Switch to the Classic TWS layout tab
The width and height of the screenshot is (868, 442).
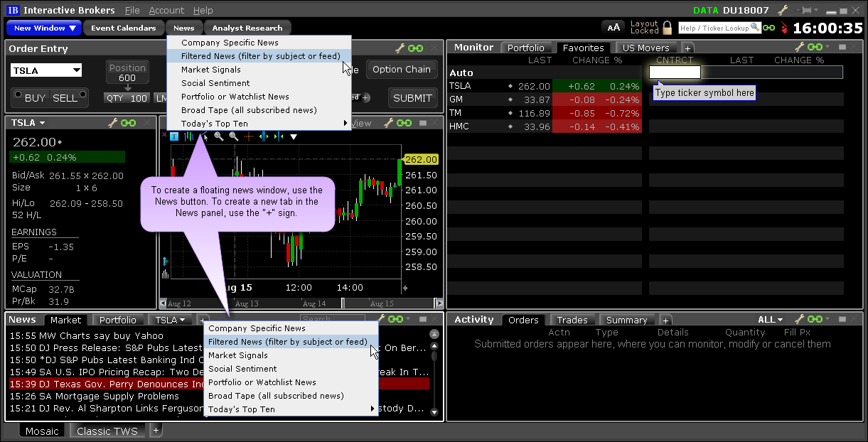pyautogui.click(x=107, y=431)
